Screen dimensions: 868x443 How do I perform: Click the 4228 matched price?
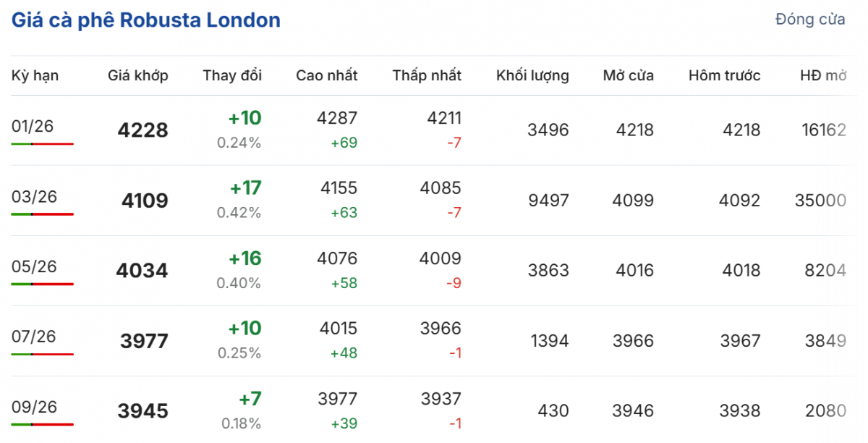pyautogui.click(x=142, y=130)
